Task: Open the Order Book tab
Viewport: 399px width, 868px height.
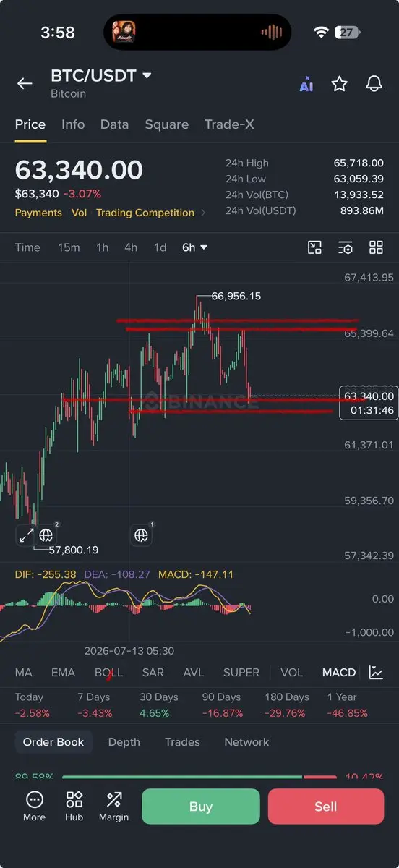Action: coord(53,741)
